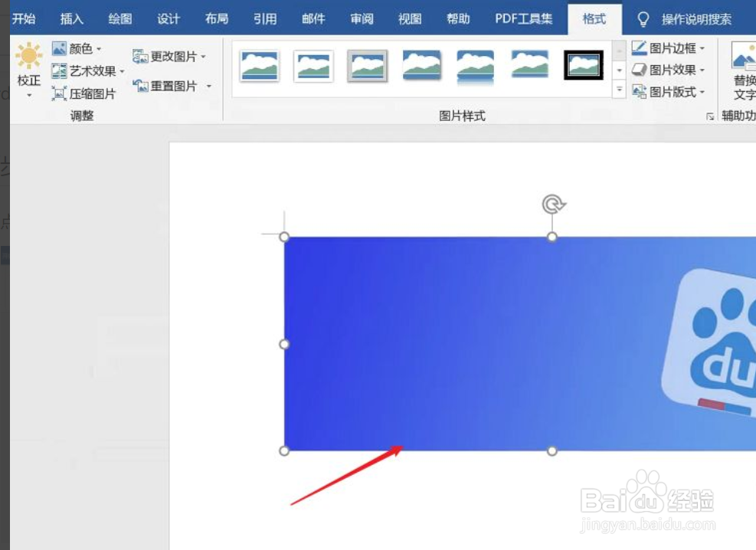Click 更改图片 change picture
The image size is (756, 550).
[169, 57]
